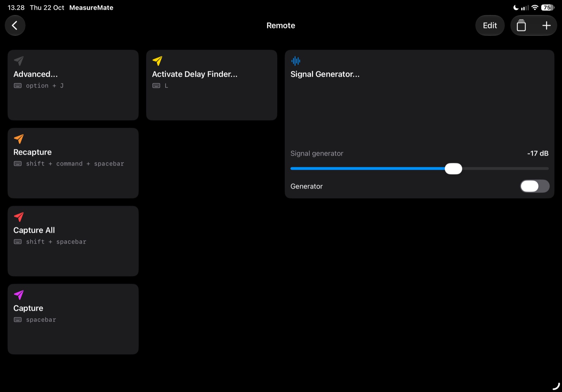The height and width of the screenshot is (392, 562).
Task: Tap the 'Signal generator' slider label
Action: click(x=317, y=153)
